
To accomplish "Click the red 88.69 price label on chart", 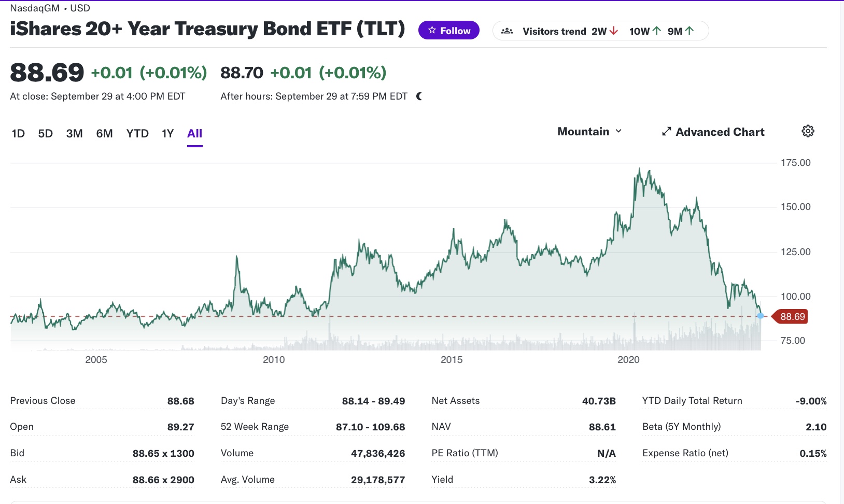I will pyautogui.click(x=792, y=317).
